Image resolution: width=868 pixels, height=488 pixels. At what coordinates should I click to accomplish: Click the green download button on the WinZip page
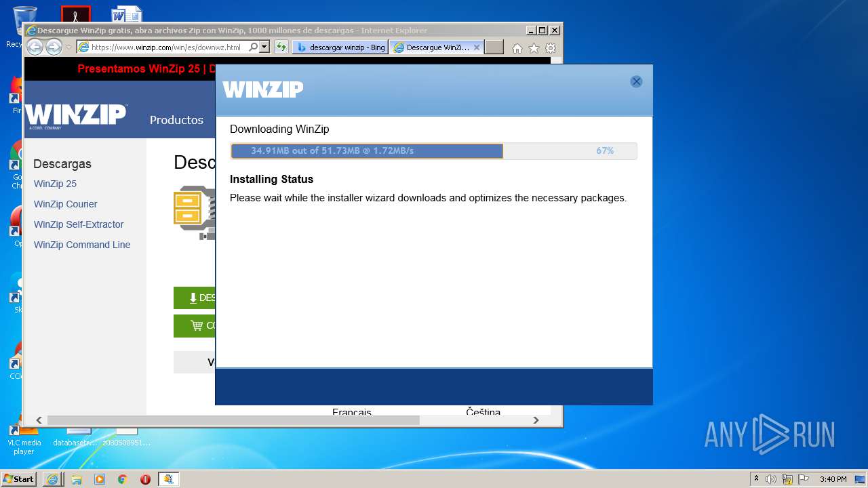[195, 298]
